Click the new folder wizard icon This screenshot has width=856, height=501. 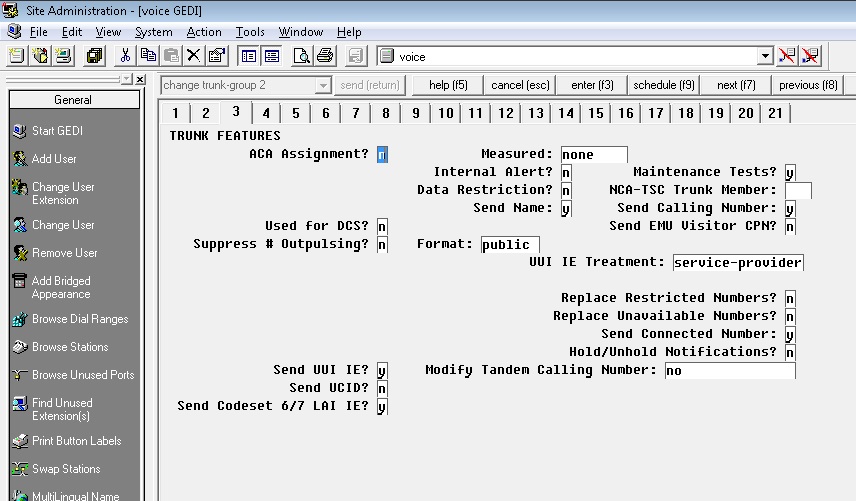click(x=40, y=56)
